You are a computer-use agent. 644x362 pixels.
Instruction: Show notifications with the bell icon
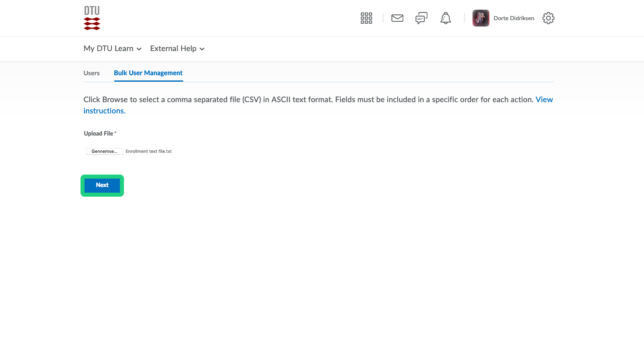point(446,18)
